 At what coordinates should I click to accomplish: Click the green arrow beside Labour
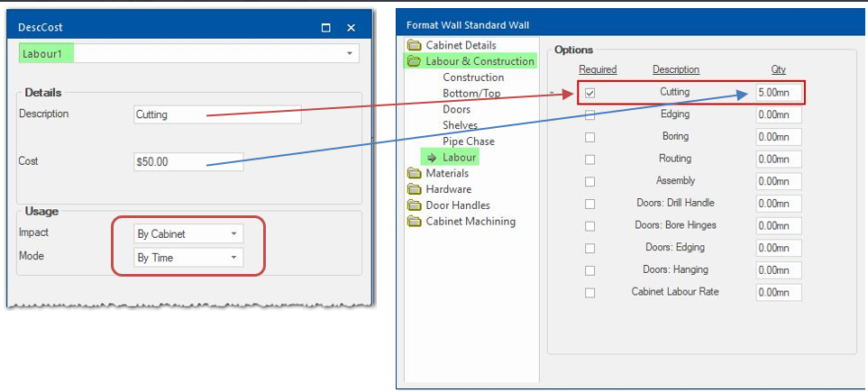pos(432,158)
